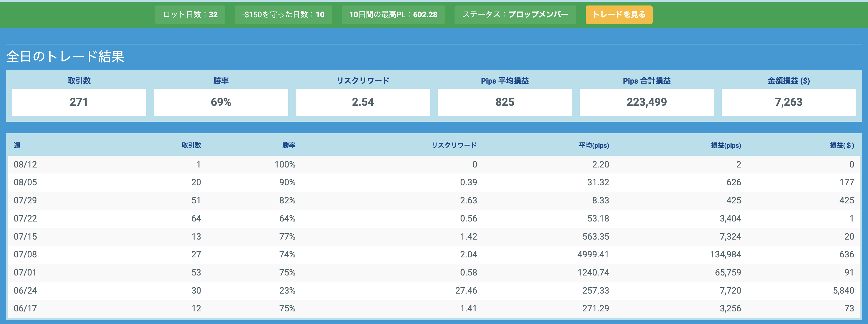Click the 勝率 table column header
The image size is (868, 324).
289,145
